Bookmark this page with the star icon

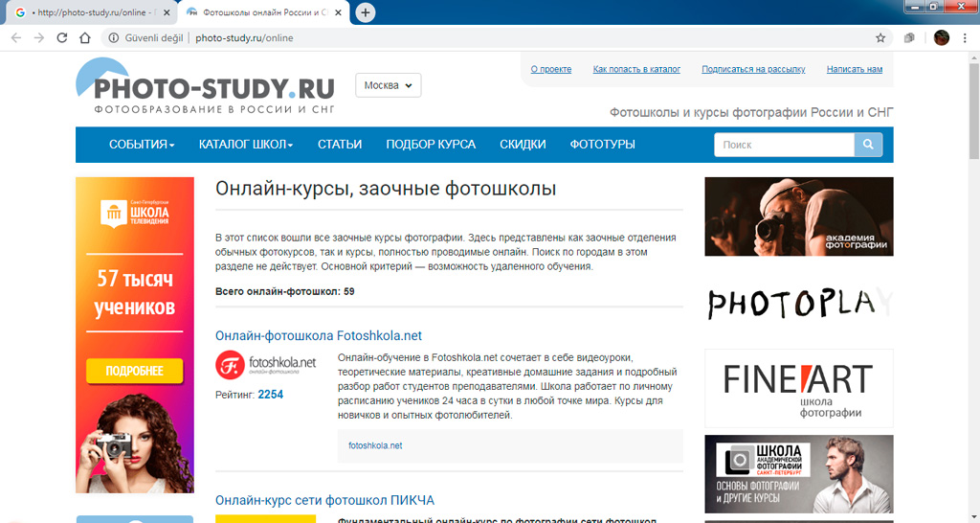(880, 38)
